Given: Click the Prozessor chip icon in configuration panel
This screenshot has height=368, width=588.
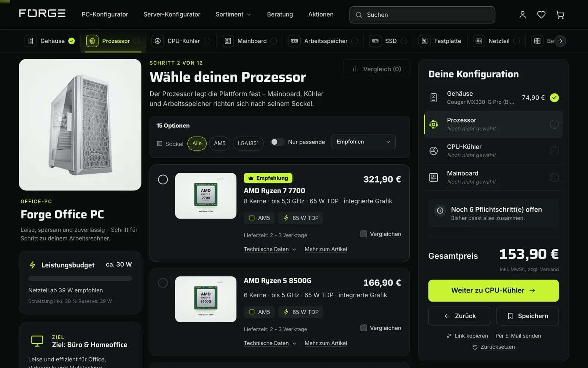Looking at the screenshot, I should click(x=434, y=124).
